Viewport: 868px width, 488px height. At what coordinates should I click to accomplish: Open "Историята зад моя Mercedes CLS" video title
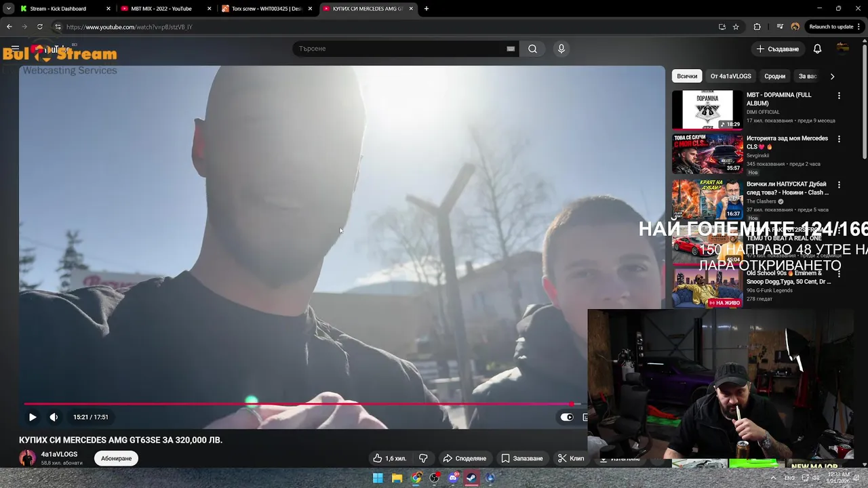pyautogui.click(x=787, y=142)
